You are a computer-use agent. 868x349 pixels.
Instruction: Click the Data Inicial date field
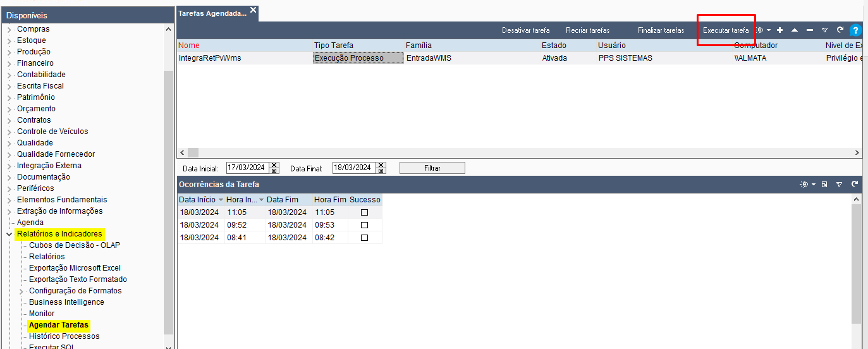click(248, 168)
